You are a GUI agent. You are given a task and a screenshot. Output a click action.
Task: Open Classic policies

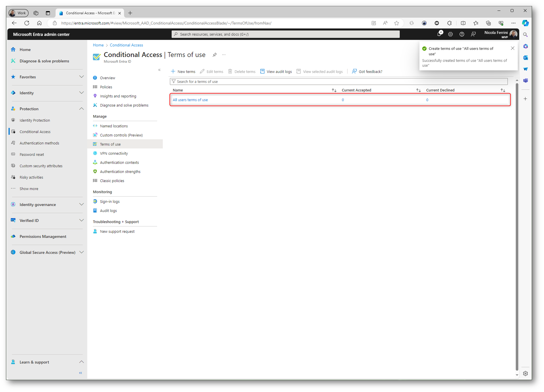tap(112, 181)
